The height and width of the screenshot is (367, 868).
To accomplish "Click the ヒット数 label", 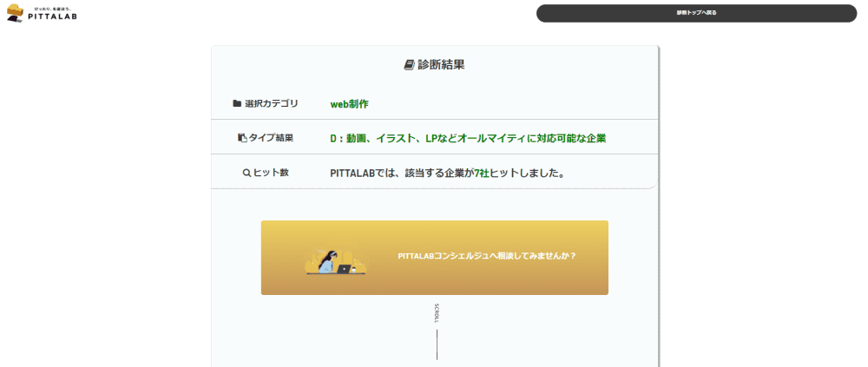I will coord(271,173).
